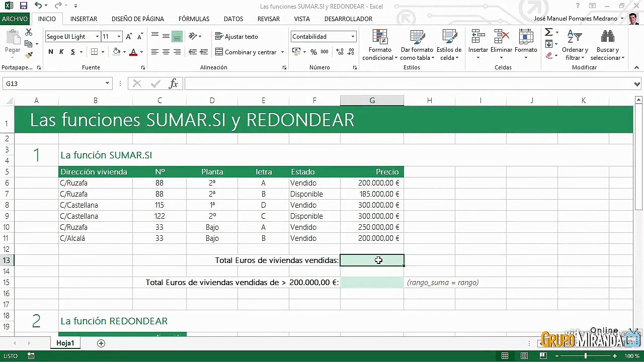Open borders dropdown arrow
Image resolution: width=644 pixels, height=362 pixels.
click(103, 52)
